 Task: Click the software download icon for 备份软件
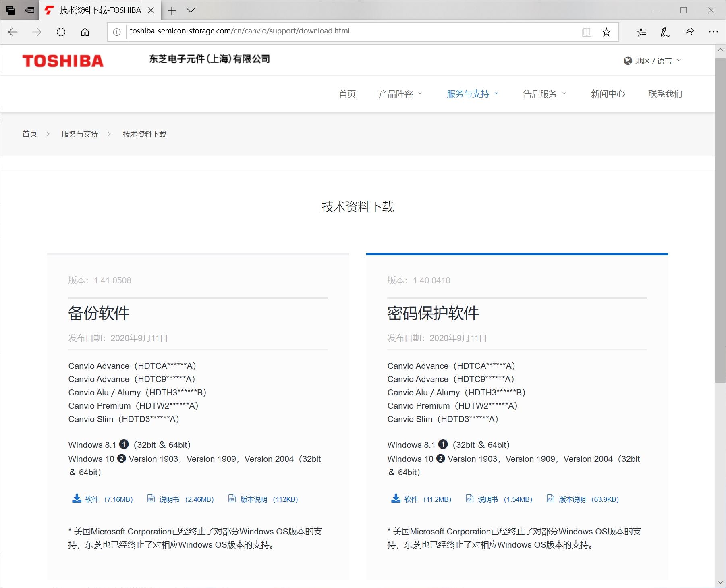(76, 498)
